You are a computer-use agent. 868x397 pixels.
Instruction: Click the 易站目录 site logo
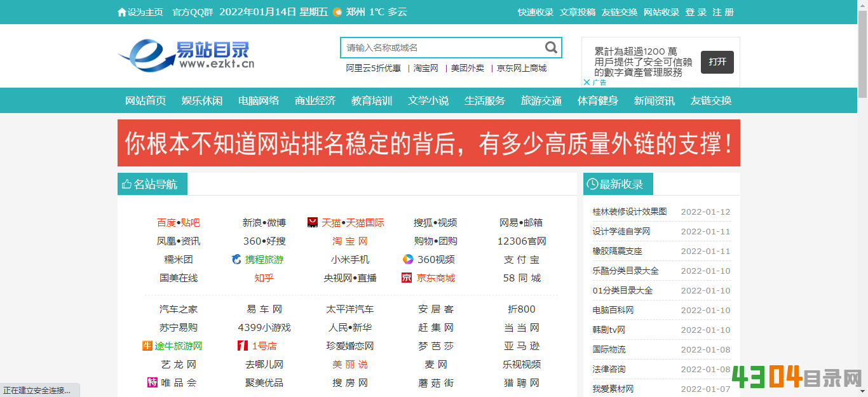(x=186, y=55)
